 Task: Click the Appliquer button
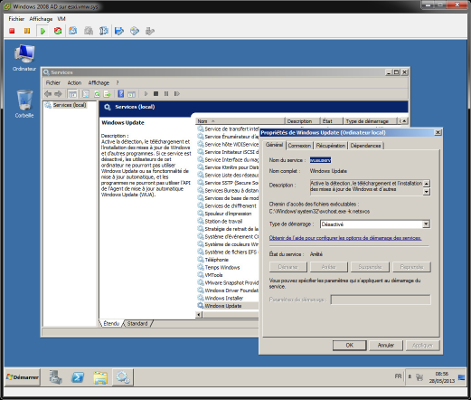pyautogui.click(x=422, y=345)
